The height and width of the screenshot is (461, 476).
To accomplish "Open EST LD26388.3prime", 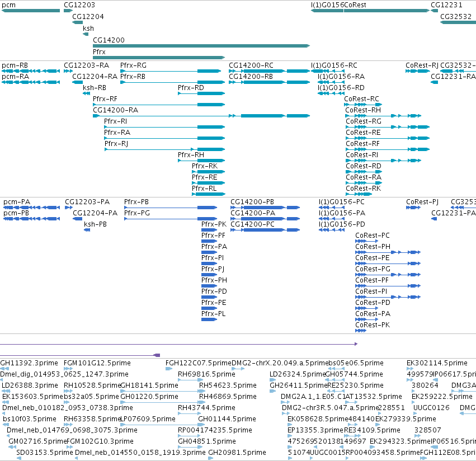I will pos(6,391).
